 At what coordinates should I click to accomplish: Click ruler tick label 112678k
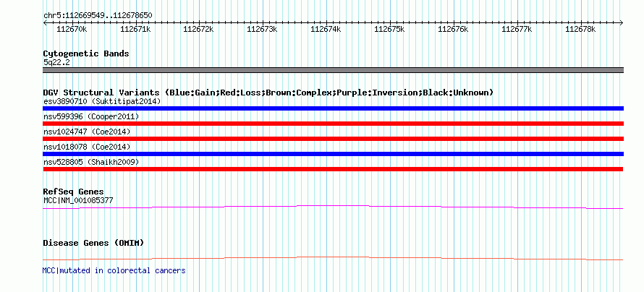click(581, 29)
